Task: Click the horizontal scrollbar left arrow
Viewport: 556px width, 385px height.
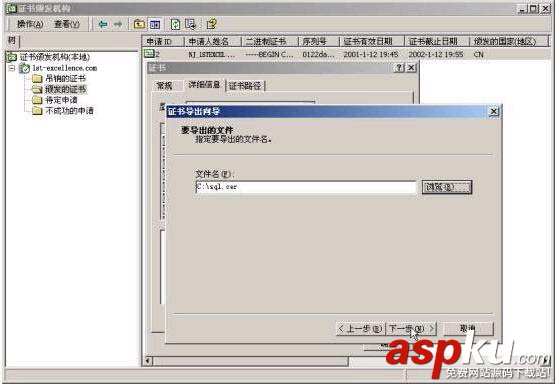Action: (148, 361)
